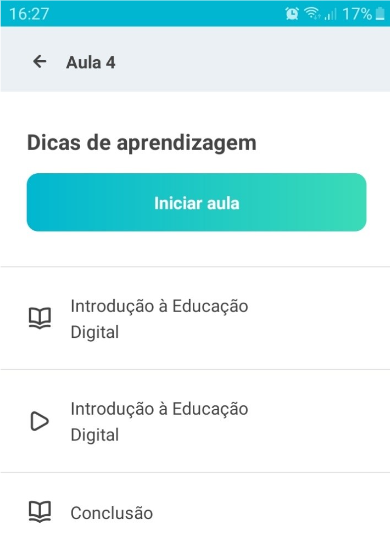This screenshot has width=390, height=553.
Task: Select the Dicas de aprendizagem heading
Action: coord(142,143)
